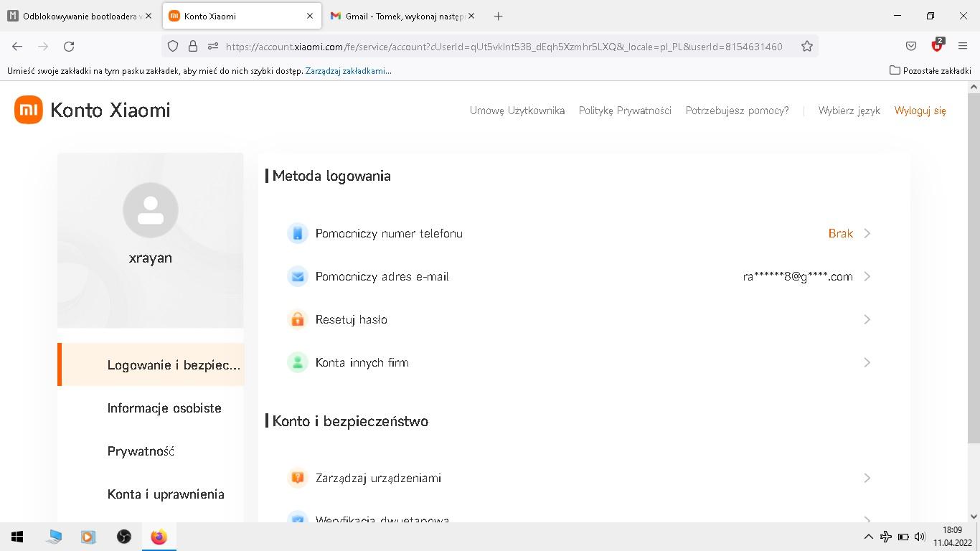Click the uBlock shield extension icon
Screen dimensions: 980x551
[x=937, y=46]
